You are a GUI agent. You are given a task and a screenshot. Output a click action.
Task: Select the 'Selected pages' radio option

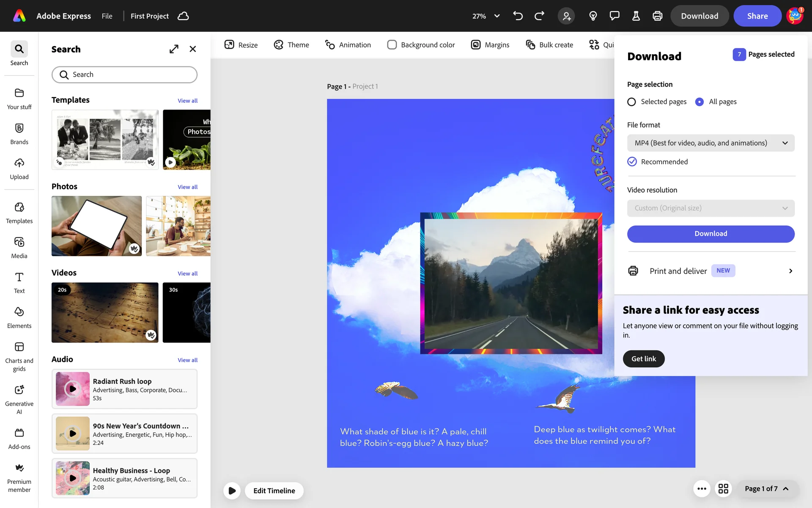point(631,102)
